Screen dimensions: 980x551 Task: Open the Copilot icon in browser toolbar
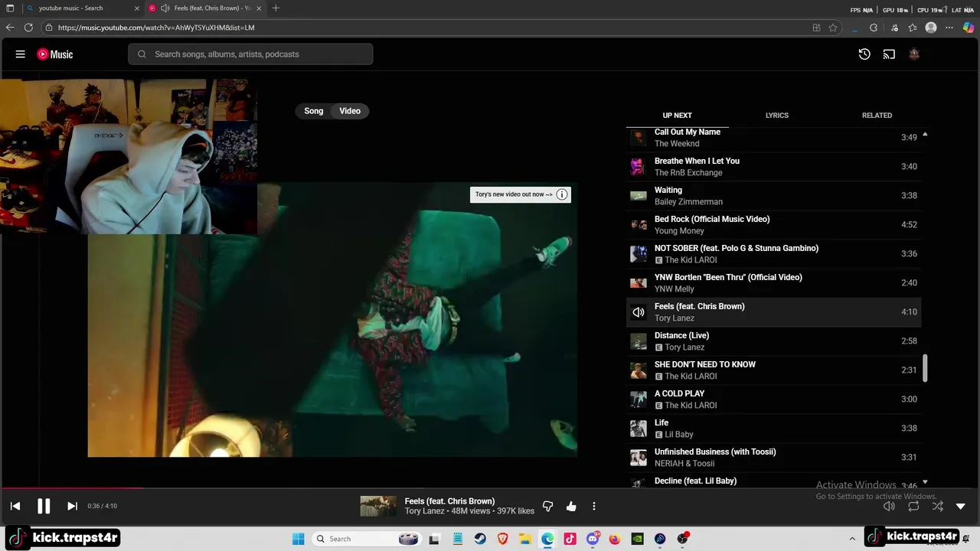969,28
